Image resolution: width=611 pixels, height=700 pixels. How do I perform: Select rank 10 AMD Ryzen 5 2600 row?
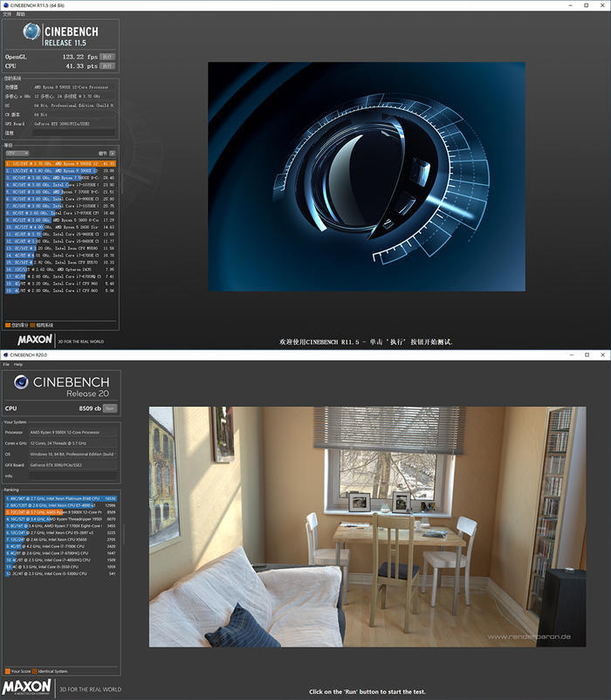[x=60, y=227]
